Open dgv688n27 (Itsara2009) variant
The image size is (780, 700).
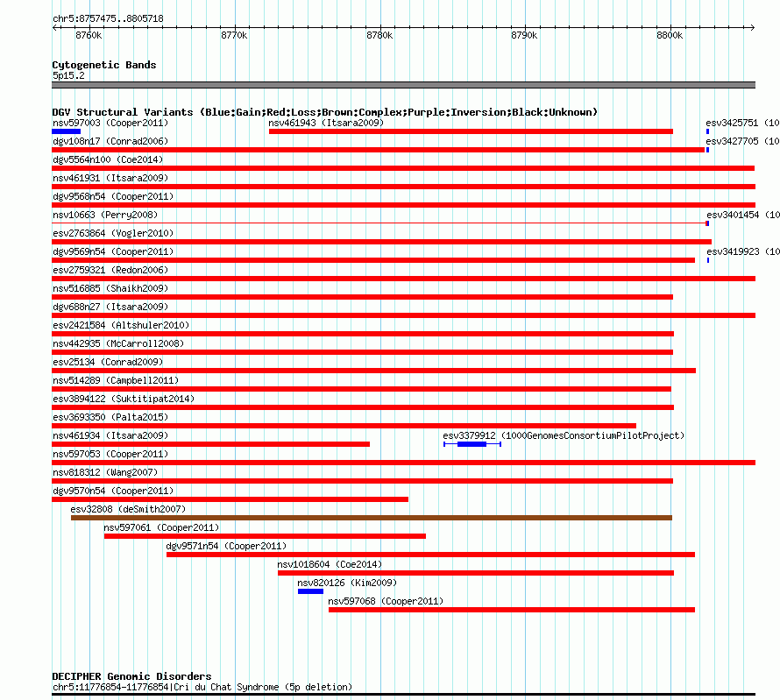[110, 307]
